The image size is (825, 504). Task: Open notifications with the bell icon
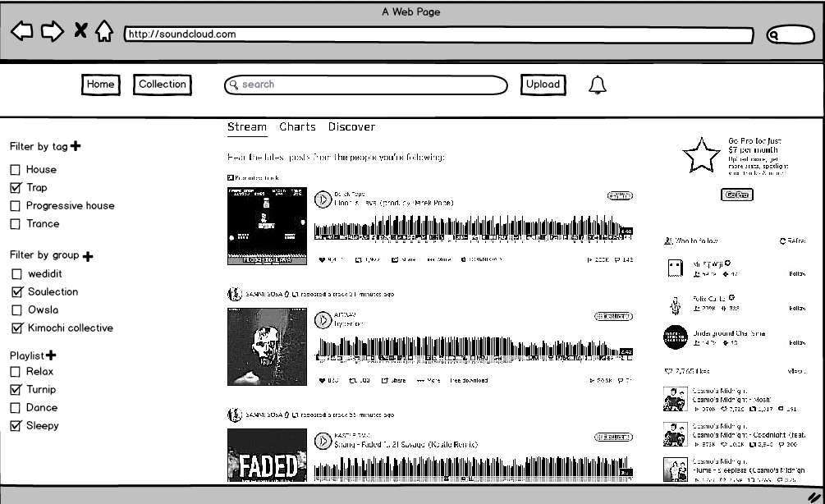(x=597, y=85)
